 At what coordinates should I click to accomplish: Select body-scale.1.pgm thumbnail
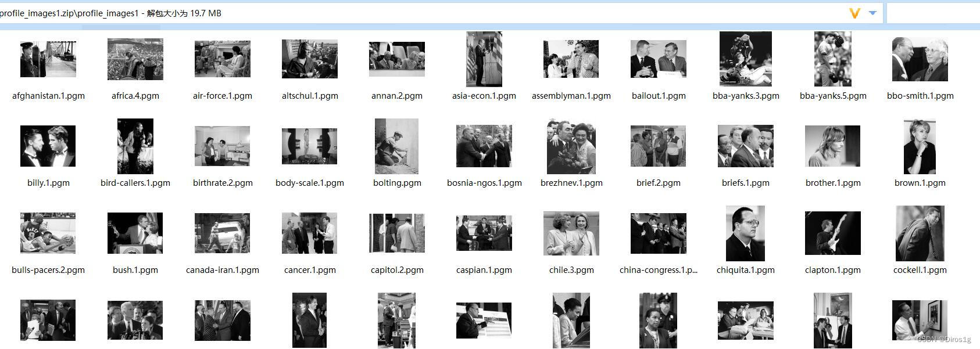coord(310,146)
